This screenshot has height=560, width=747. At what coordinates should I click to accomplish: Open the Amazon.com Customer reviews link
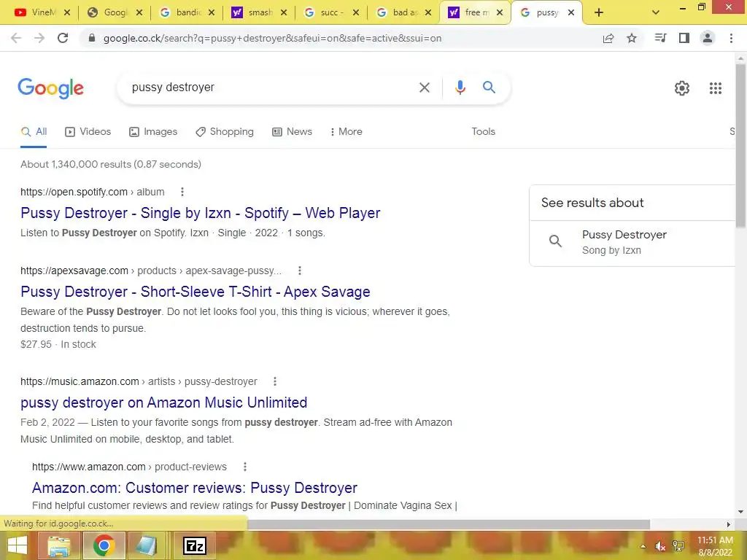click(194, 488)
